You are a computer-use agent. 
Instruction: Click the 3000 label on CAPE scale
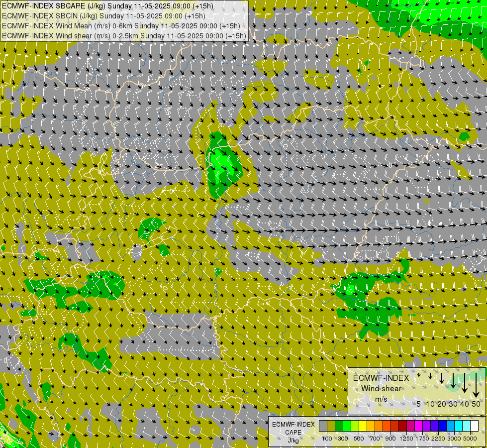pyautogui.click(x=454, y=439)
